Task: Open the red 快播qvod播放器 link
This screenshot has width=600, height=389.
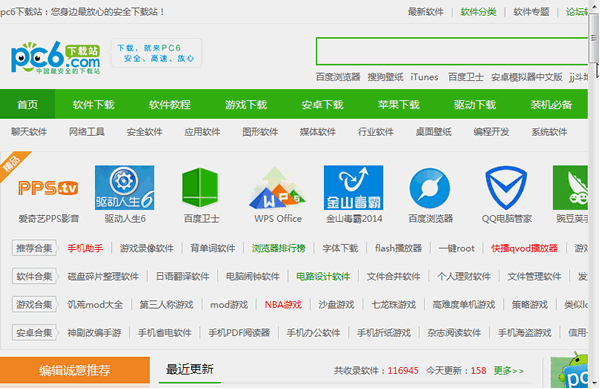Action: click(525, 248)
